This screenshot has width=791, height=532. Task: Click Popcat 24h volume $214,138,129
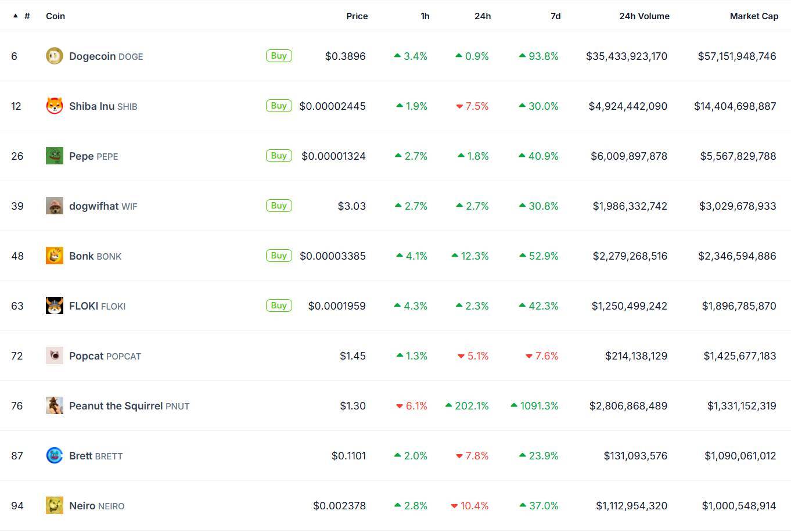point(637,356)
